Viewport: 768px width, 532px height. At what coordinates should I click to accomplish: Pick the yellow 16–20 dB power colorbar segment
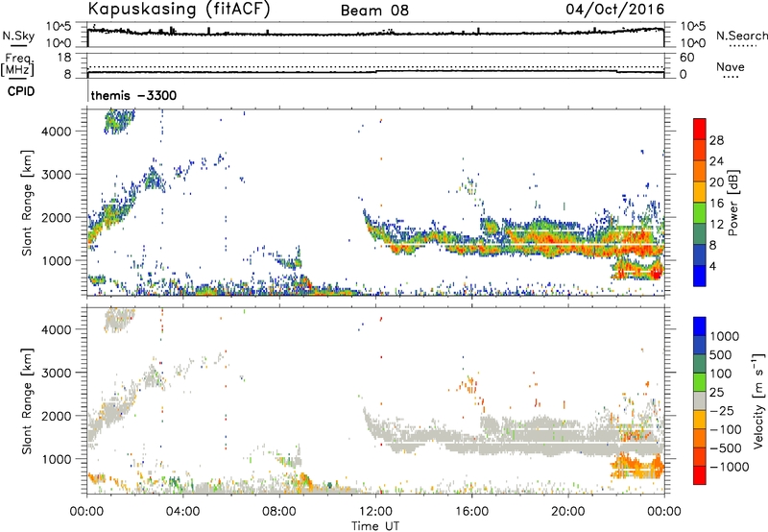(x=700, y=191)
